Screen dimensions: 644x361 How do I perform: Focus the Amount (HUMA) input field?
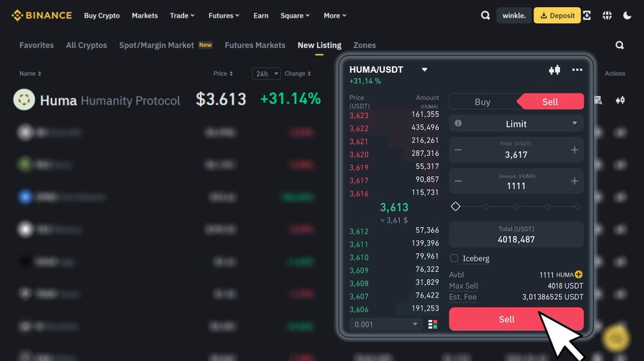(x=516, y=181)
